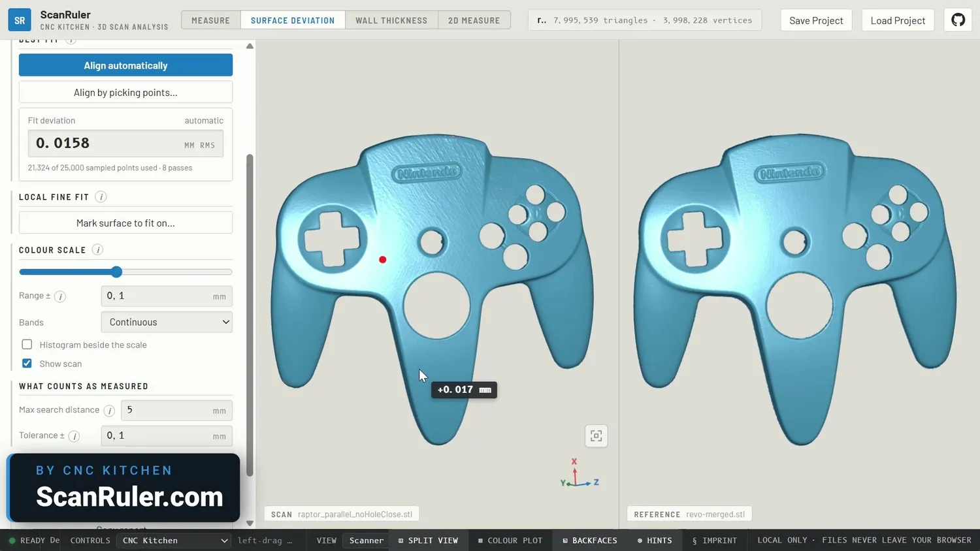The width and height of the screenshot is (980, 551).
Task: Click the Align automatically button
Action: coord(125,65)
